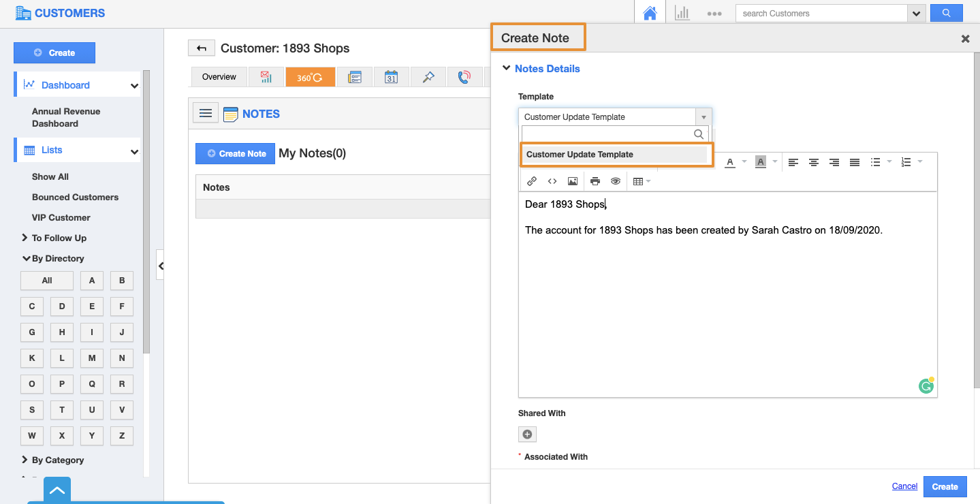
Task: Click the pushpin tab icon
Action: (x=428, y=77)
